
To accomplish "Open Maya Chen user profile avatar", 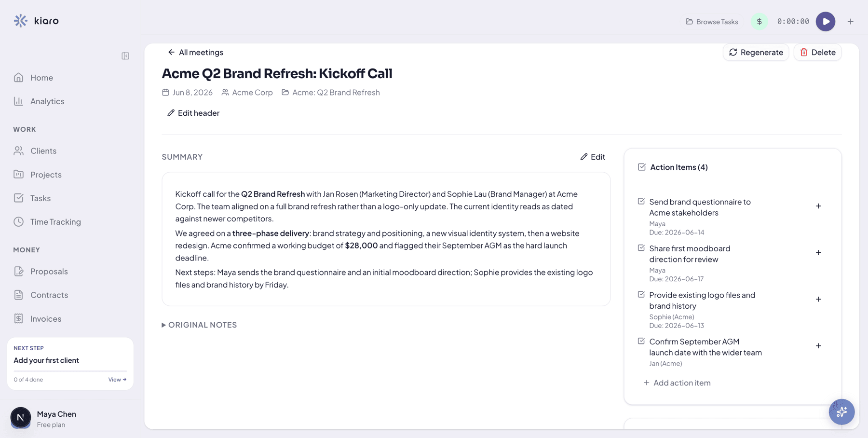I will (21, 418).
